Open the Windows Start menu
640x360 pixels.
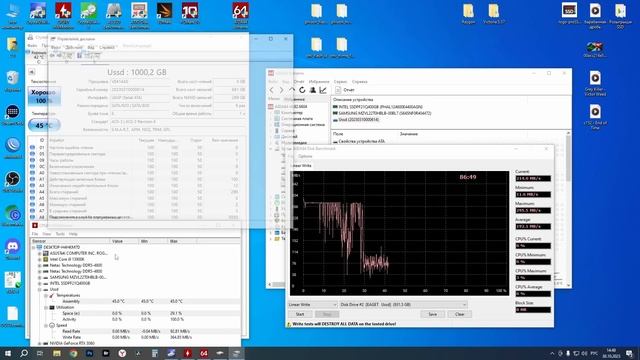pos(8,353)
